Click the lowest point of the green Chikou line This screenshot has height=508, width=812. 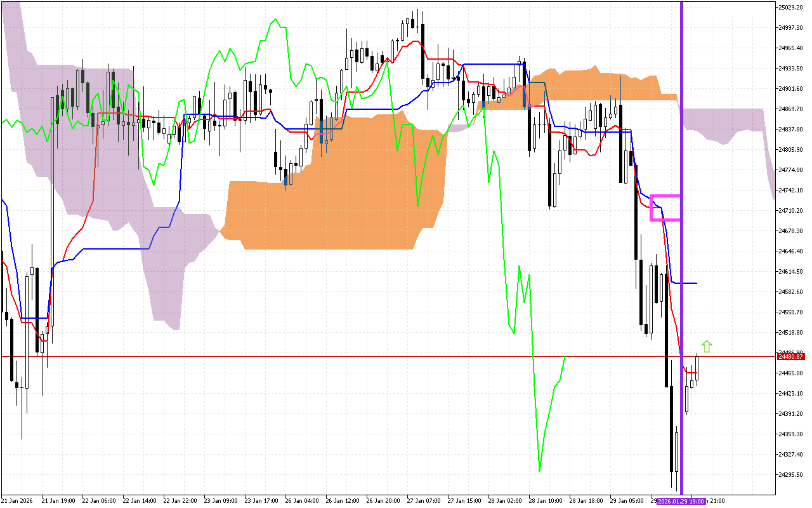pos(539,471)
